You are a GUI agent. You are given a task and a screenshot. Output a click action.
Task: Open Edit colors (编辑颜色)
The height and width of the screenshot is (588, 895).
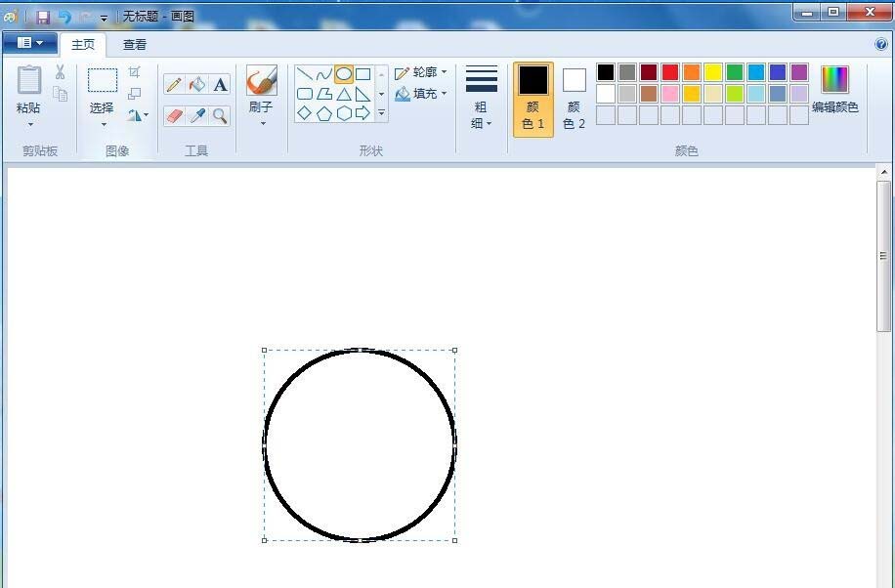coord(835,90)
